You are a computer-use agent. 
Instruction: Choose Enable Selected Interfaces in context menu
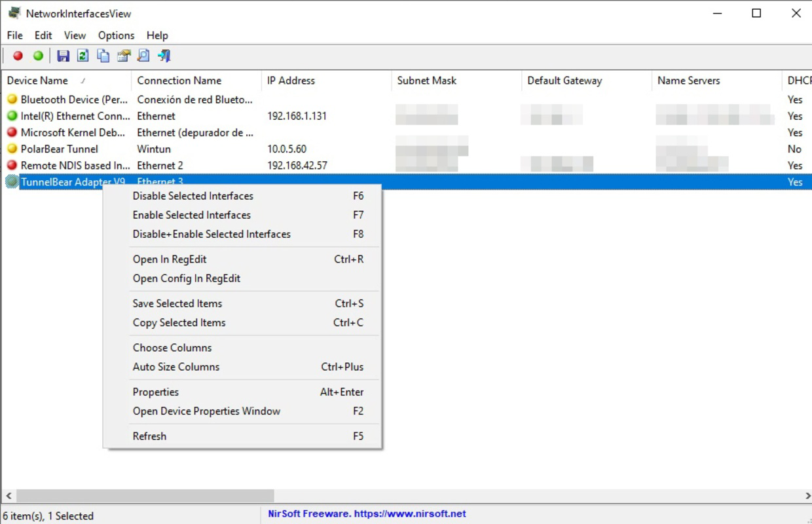pos(242,215)
